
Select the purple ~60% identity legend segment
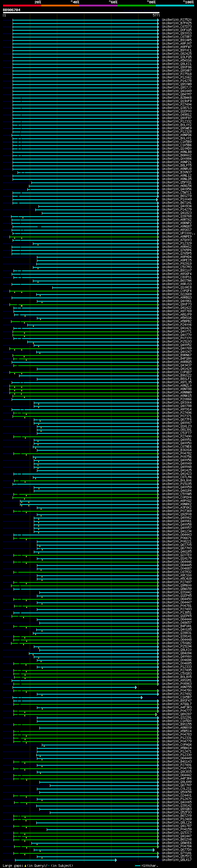[99, 6]
